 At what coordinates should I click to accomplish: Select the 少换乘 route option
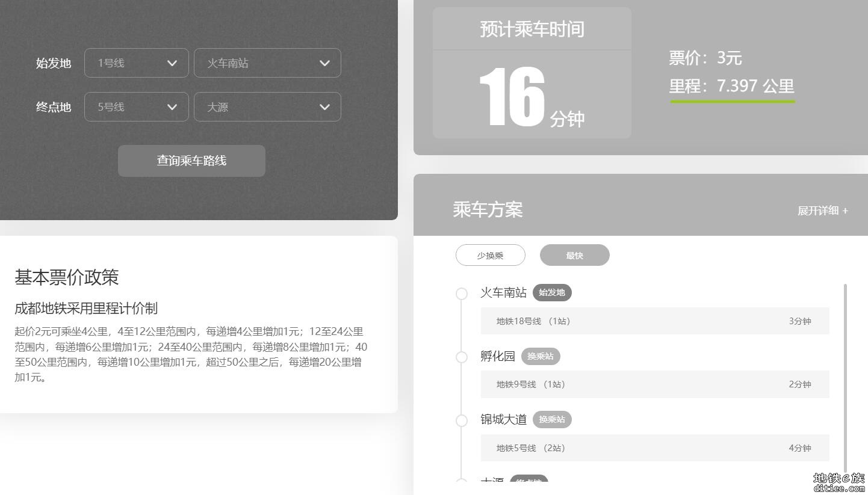[491, 255]
